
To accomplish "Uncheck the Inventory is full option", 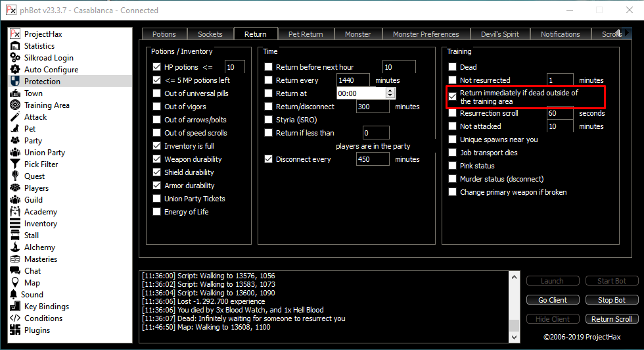I will (x=156, y=146).
